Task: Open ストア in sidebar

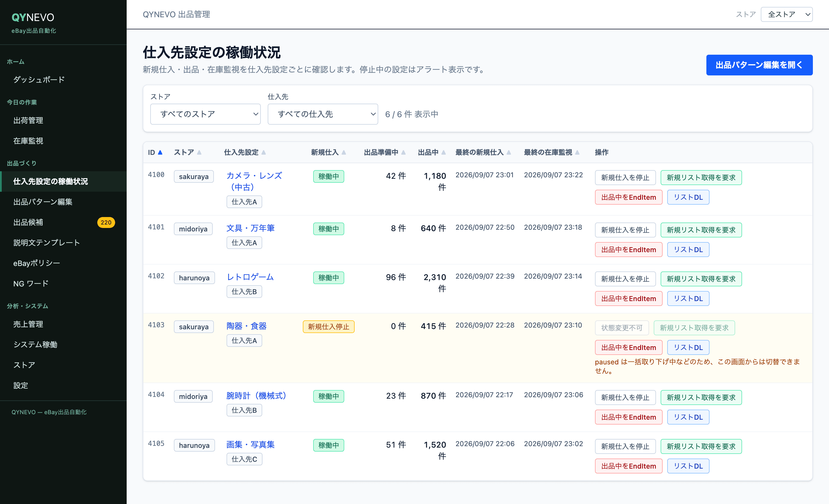Action: [63, 365]
